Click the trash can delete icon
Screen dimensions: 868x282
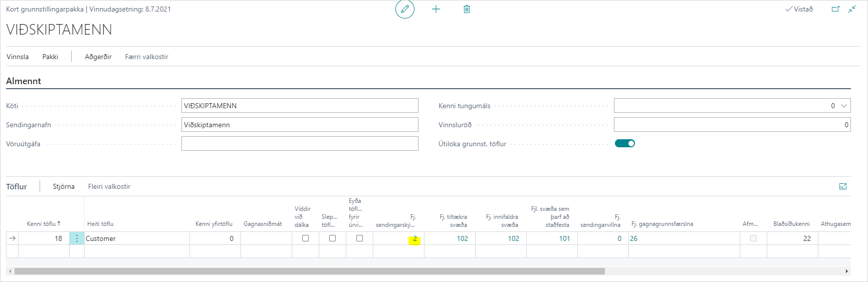(x=467, y=9)
